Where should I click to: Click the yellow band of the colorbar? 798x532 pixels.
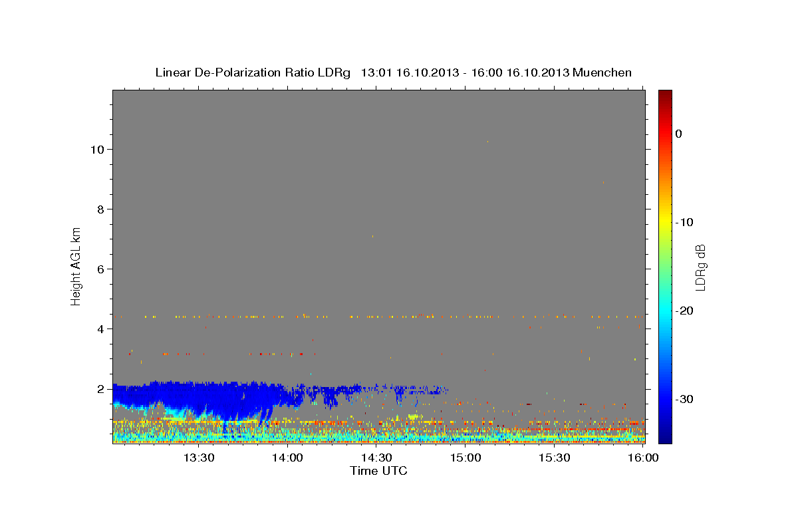tap(665, 219)
